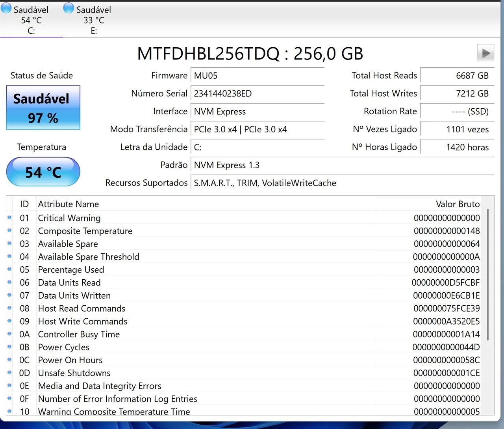Click the PCIe 3.0 x4 transfer mode field
The width and height of the screenshot is (504, 429).
pyautogui.click(x=258, y=129)
